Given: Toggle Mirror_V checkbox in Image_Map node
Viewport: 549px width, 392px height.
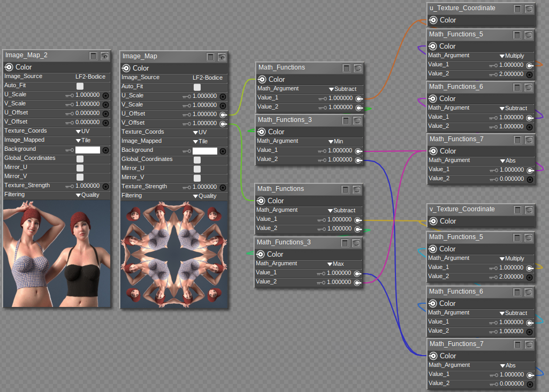Looking at the screenshot, I should coord(197,178).
